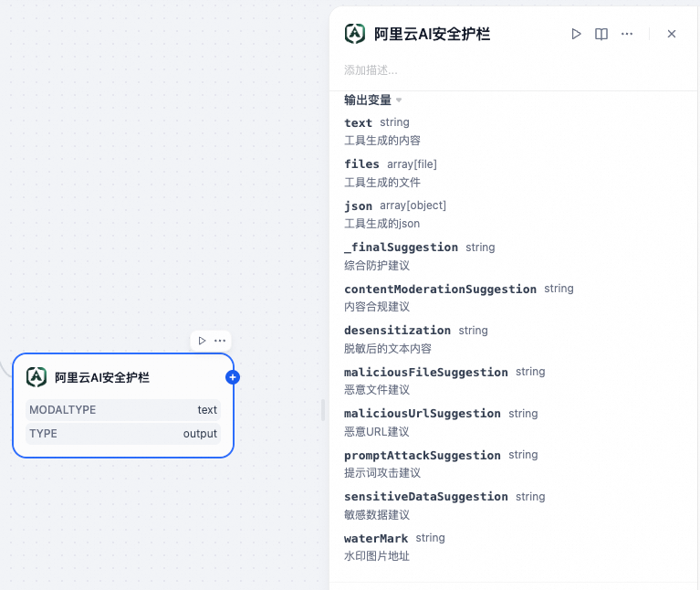Click the description 提示词攻击建议
This screenshot has height=590, width=700.
pos(382,473)
